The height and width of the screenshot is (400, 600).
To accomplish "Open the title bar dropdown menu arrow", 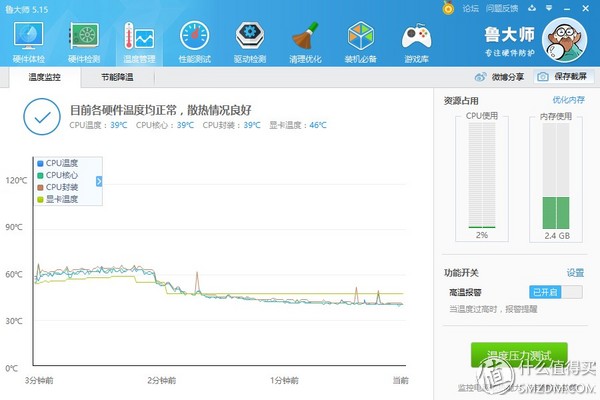I will [549, 8].
